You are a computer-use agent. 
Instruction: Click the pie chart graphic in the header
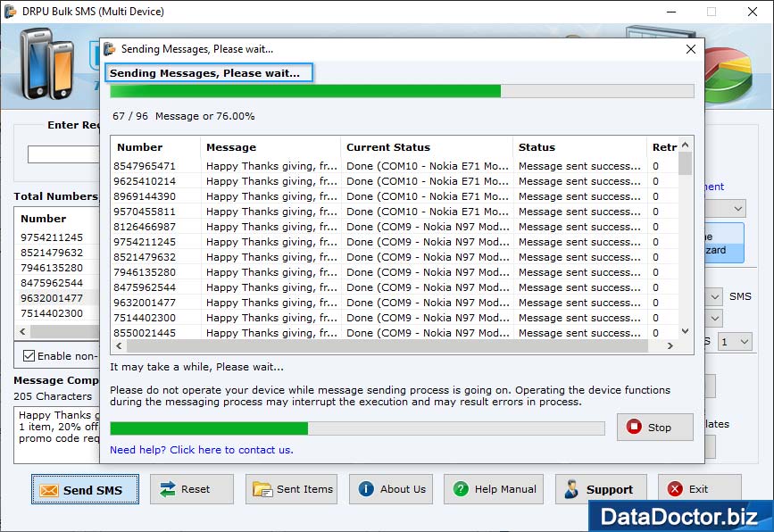click(729, 74)
